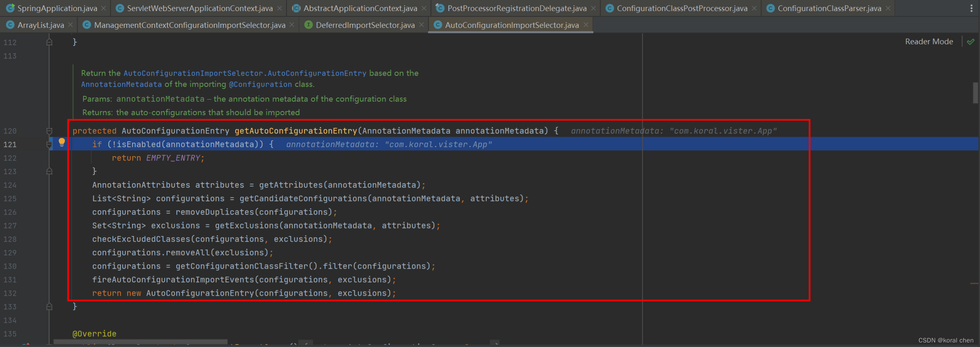This screenshot has height=347, width=980.
Task: Click line number 132 in the gutter
Action: tap(10, 293)
